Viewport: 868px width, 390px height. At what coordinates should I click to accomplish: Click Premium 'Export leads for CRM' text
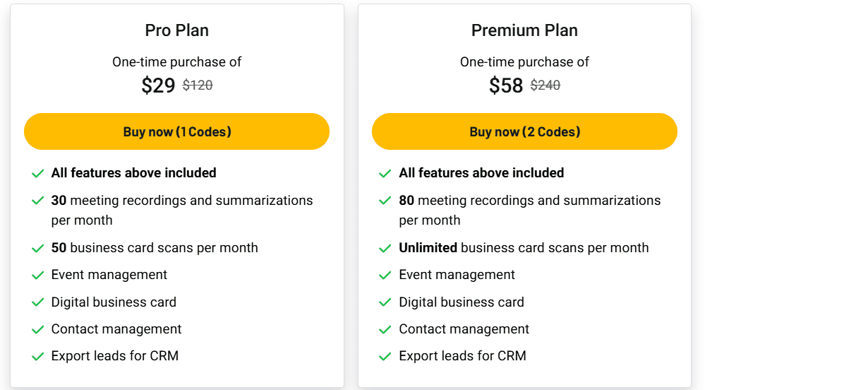click(x=462, y=356)
